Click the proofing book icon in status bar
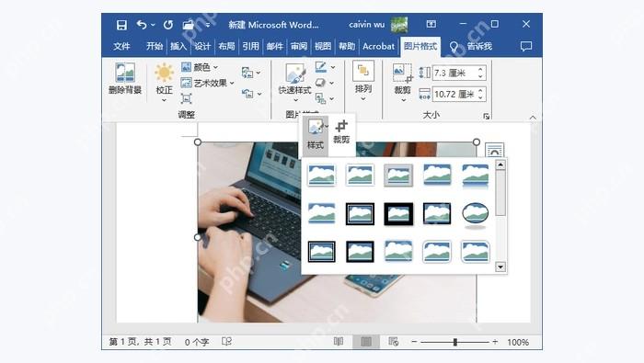Screen dimensions: 644x363 [x=226, y=341]
